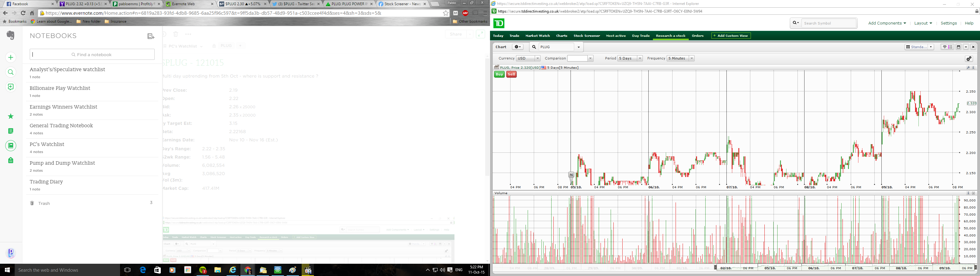
Task: Open Work Chat icon in Evernote sidebar
Action: pyautogui.click(x=11, y=87)
